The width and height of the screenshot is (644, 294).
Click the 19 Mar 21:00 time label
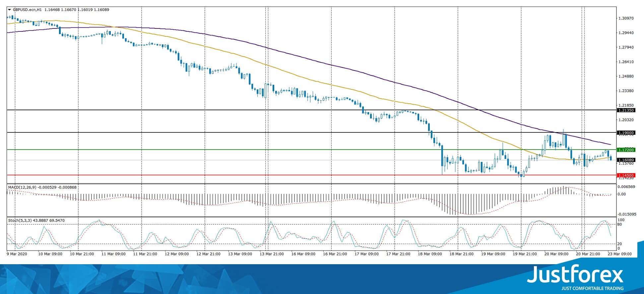525,254
